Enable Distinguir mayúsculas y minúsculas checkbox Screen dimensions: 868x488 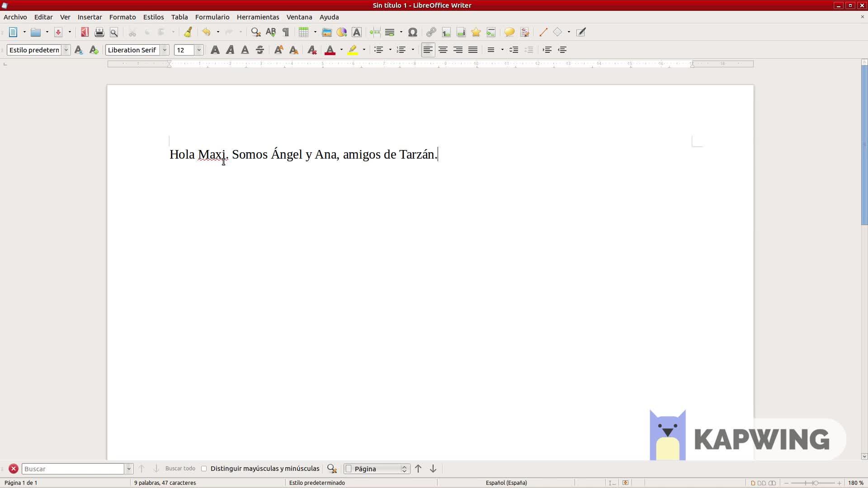(x=204, y=469)
